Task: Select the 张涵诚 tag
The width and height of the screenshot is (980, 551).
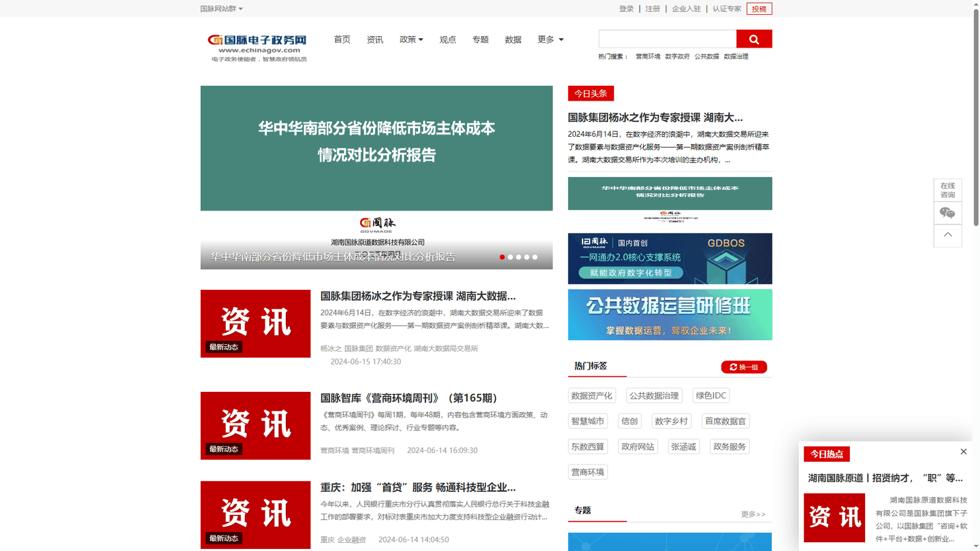Action: pyautogui.click(x=684, y=447)
